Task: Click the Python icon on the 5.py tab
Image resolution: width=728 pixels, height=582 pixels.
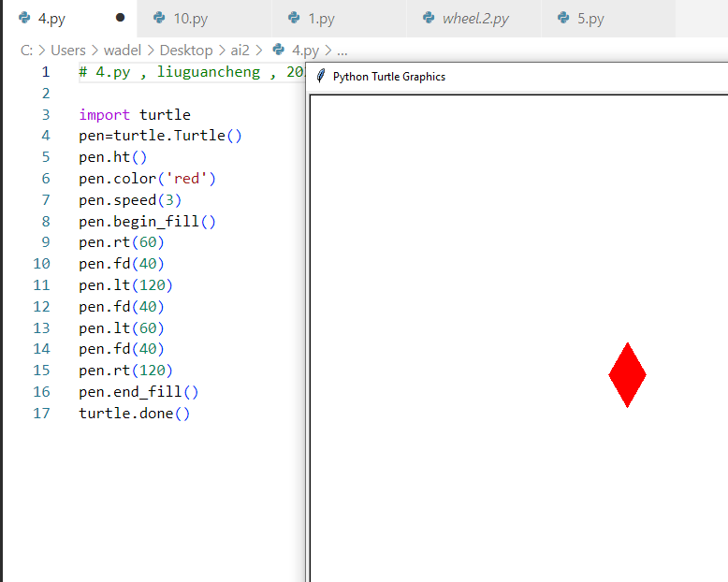Action: 563,18
